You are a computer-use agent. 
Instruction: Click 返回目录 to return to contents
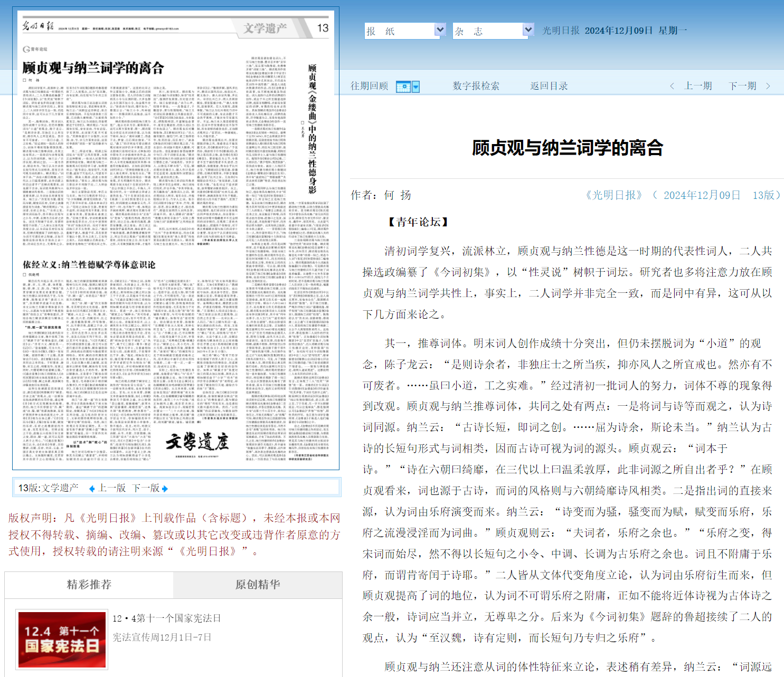coord(549,86)
